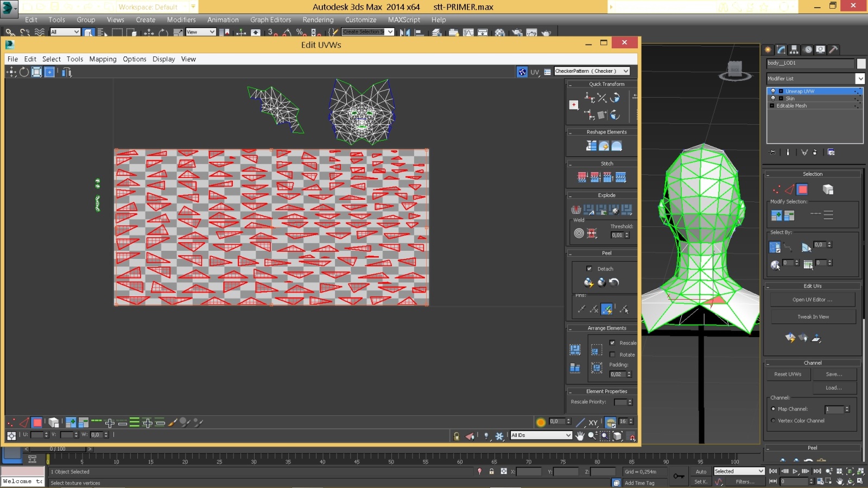
Task: Open the Rendering main menu
Action: [x=318, y=20]
